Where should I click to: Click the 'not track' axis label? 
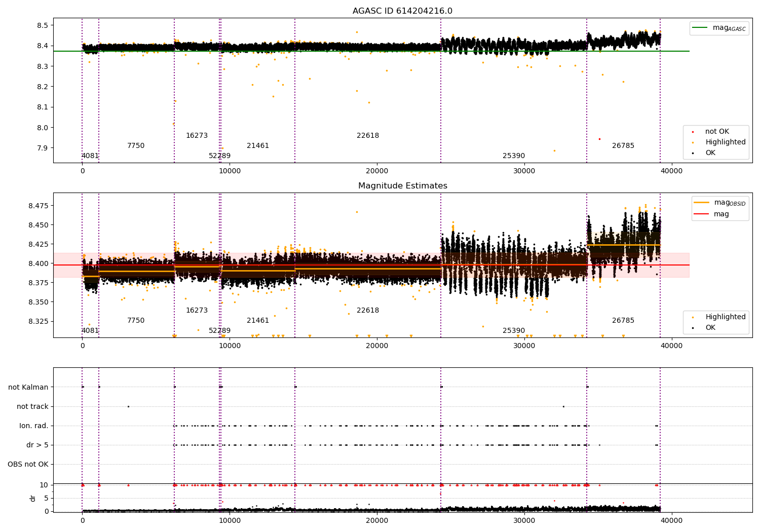pyautogui.click(x=32, y=407)
